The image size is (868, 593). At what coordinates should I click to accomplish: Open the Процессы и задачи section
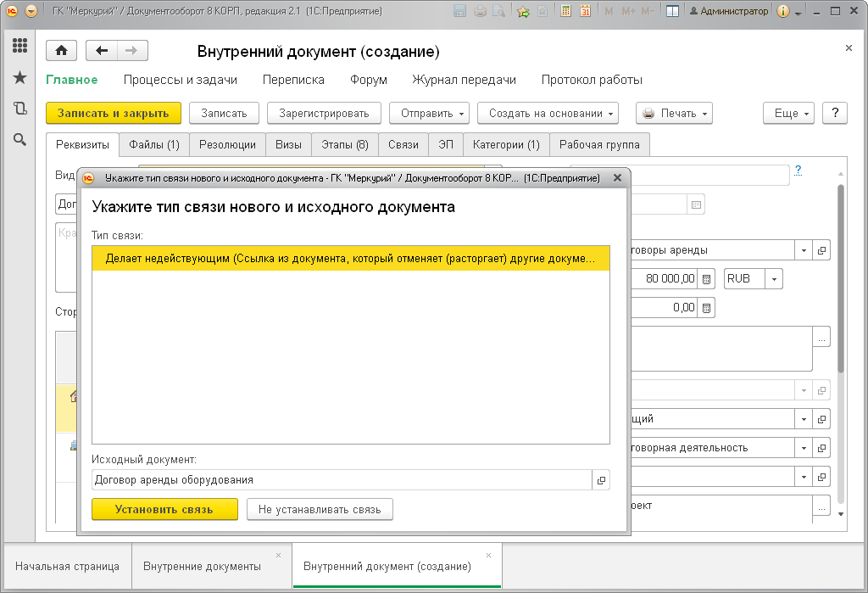tap(181, 80)
